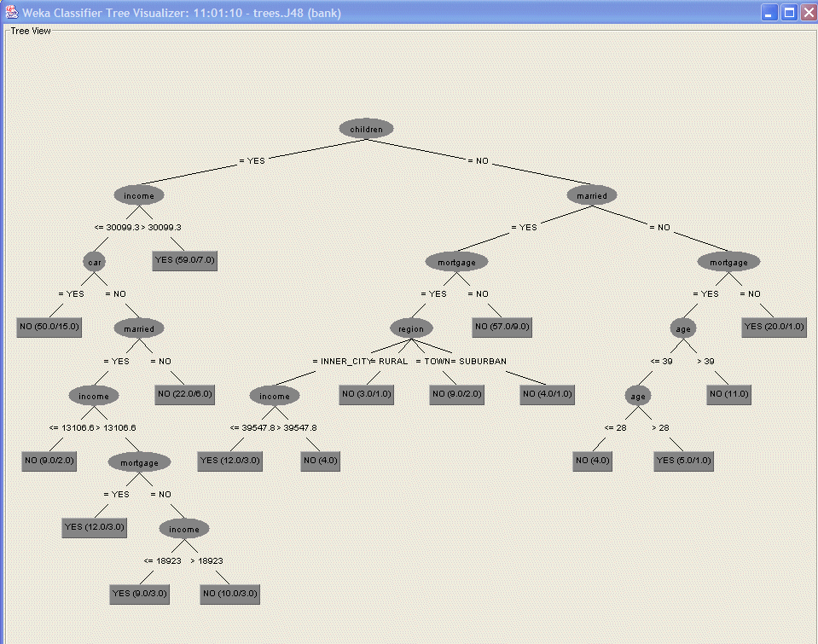Click the Weka application icon in title bar
This screenshot has width=818, height=644.
tap(11, 13)
